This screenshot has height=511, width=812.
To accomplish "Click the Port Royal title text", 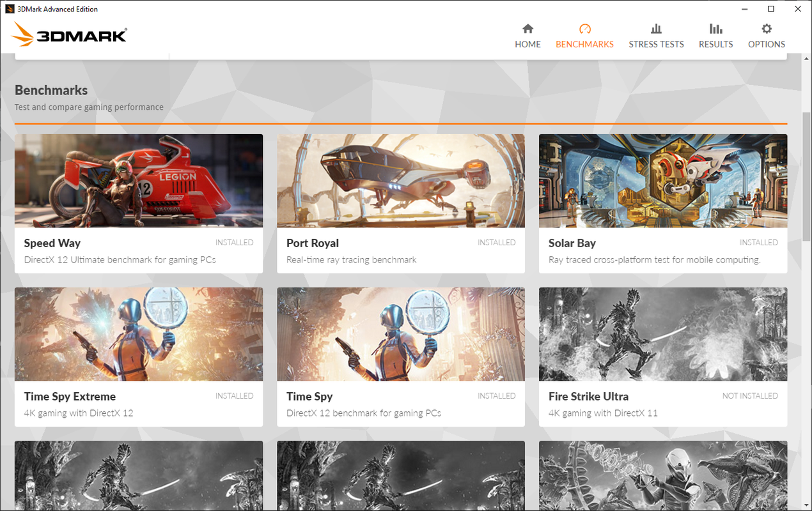I will point(313,243).
